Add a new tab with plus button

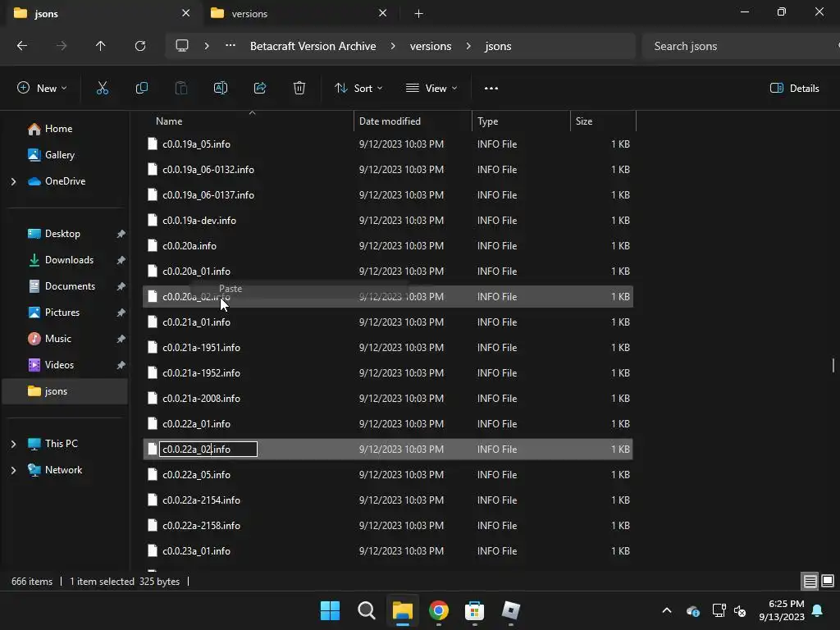(x=419, y=13)
